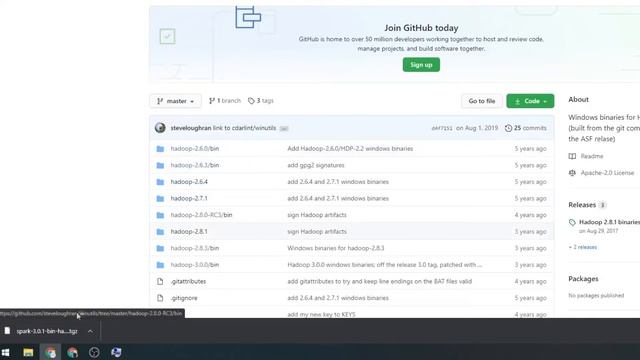The image size is (640, 360).
Task: Open the hadoop-2.6.4 folder
Action: [189, 182]
